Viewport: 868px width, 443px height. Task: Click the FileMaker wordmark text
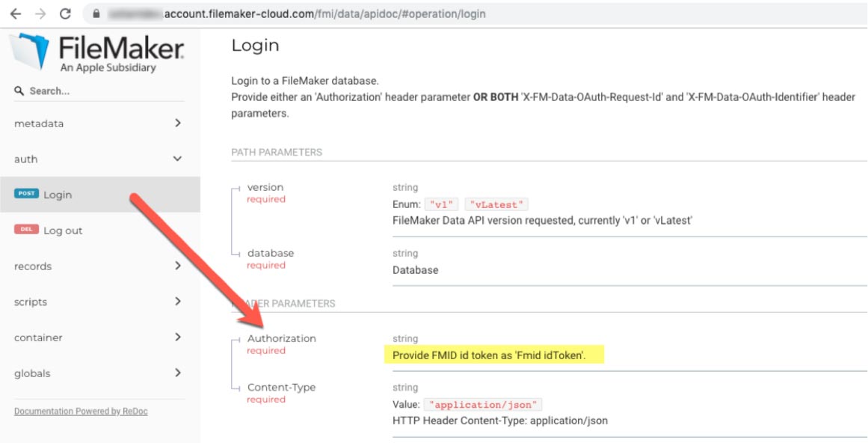click(x=121, y=48)
